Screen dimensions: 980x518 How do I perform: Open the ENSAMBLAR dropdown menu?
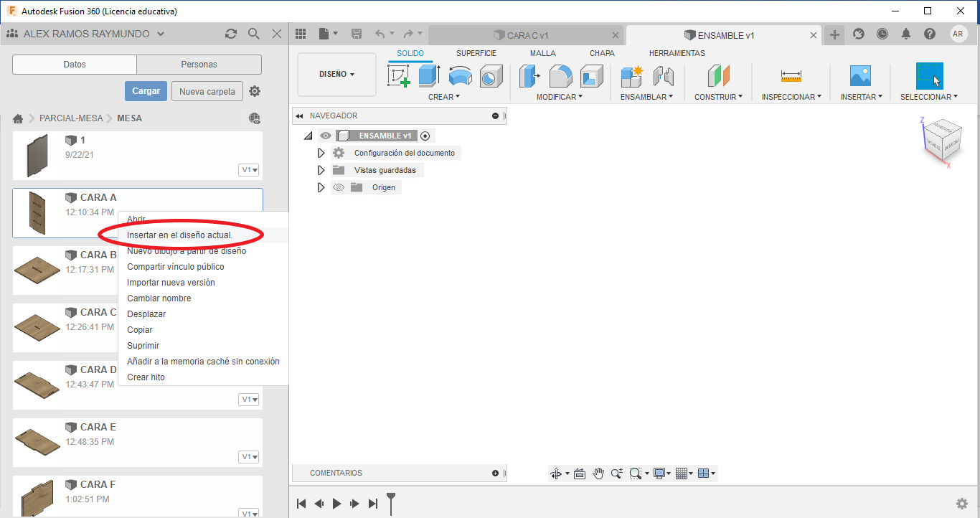tap(646, 97)
